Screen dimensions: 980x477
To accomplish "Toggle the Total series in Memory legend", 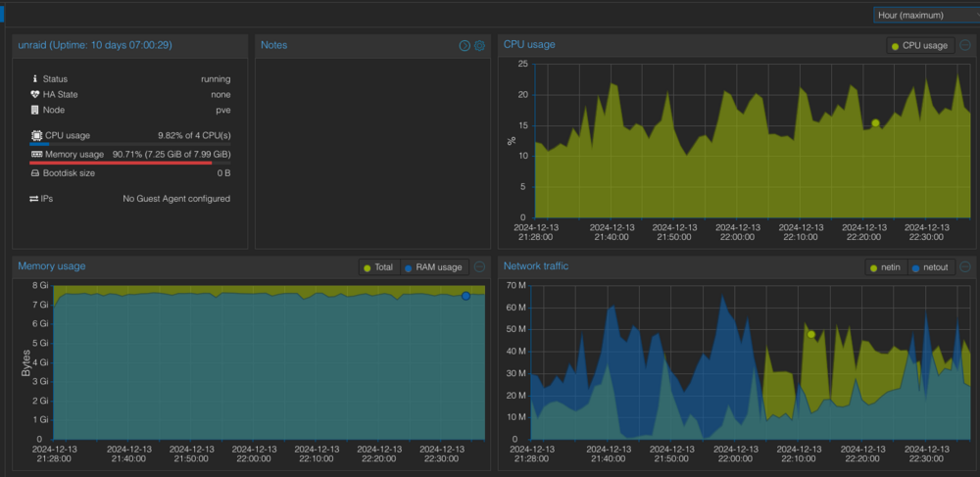I will coord(379,267).
